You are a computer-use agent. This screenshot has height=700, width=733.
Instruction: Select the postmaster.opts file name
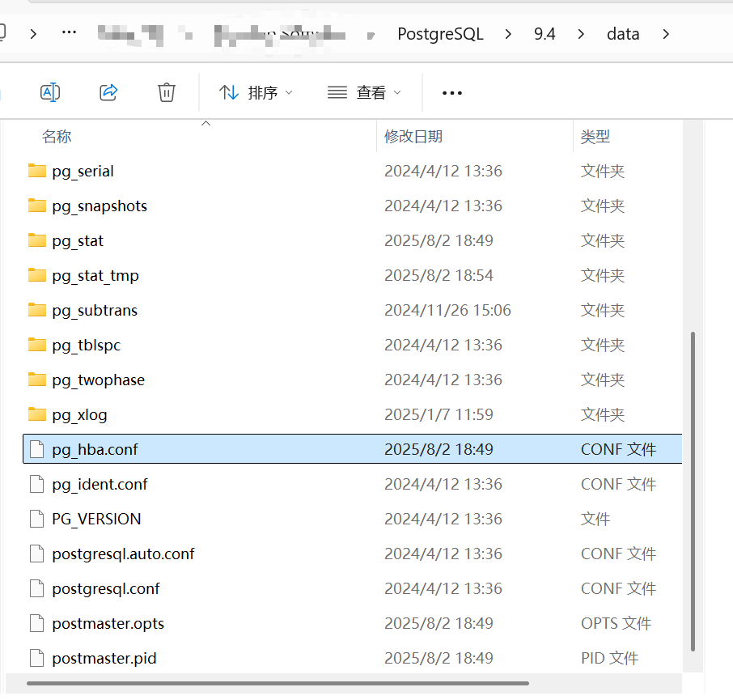pyautogui.click(x=108, y=624)
